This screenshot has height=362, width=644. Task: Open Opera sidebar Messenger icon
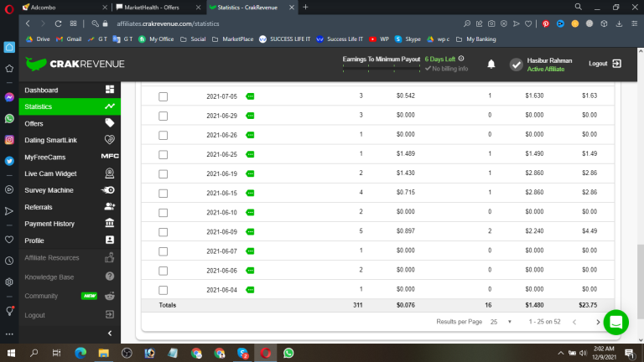tap(9, 97)
